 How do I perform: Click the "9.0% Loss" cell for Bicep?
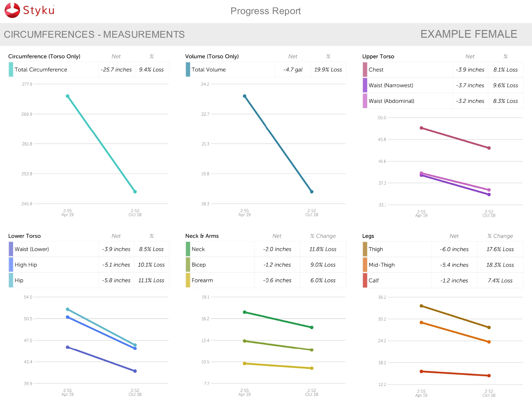323,265
